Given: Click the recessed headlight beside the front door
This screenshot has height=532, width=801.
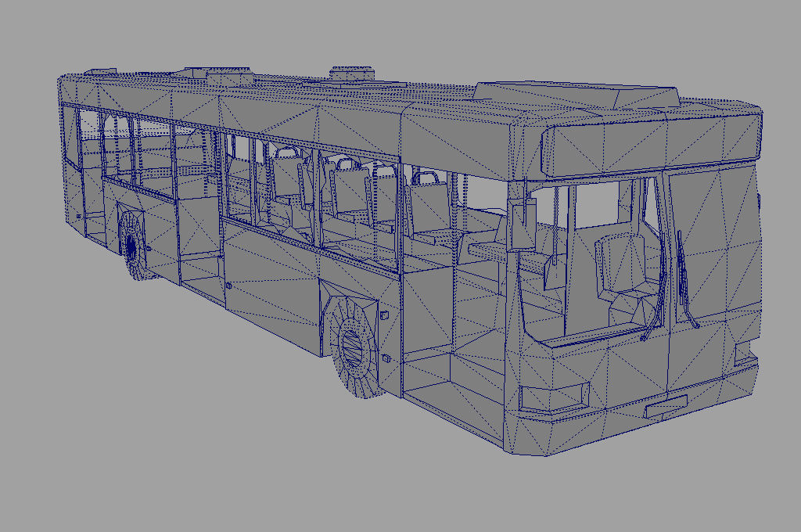Looking at the screenshot, I should pos(554,396).
